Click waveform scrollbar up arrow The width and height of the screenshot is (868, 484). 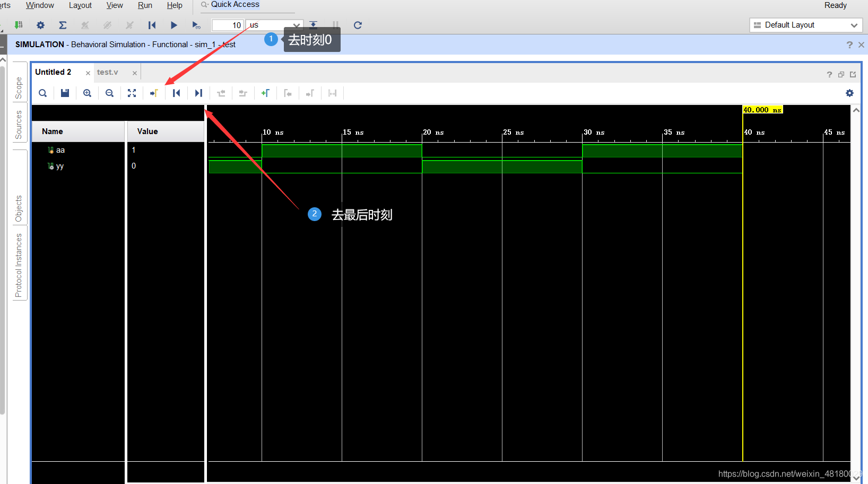tap(856, 110)
